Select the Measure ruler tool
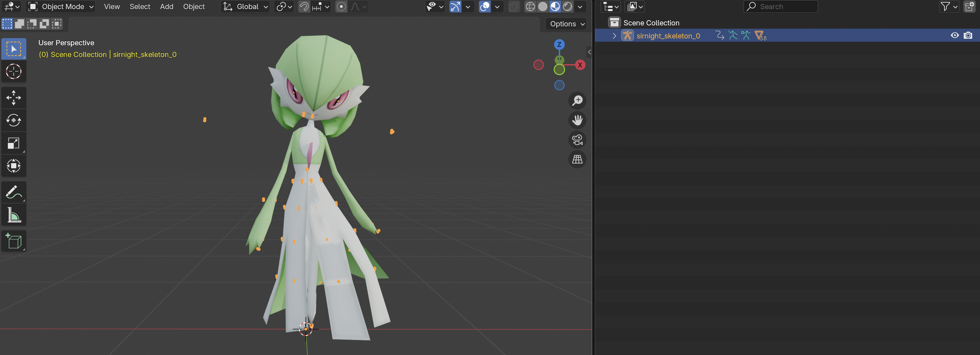980x355 pixels. [x=14, y=215]
